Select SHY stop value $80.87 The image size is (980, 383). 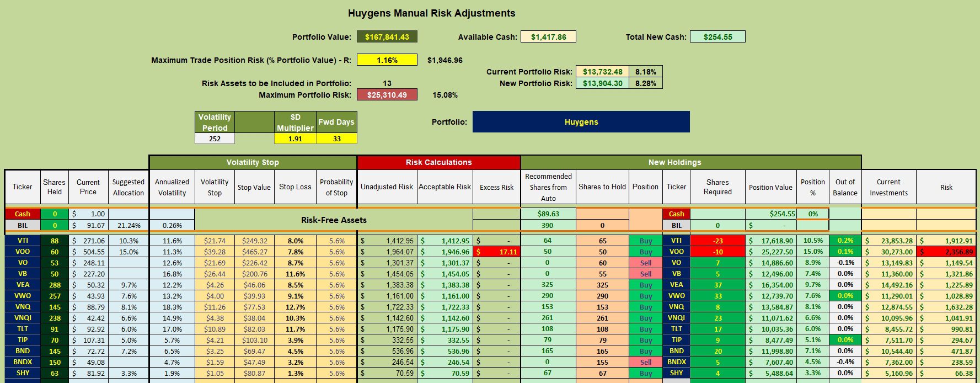(x=254, y=373)
